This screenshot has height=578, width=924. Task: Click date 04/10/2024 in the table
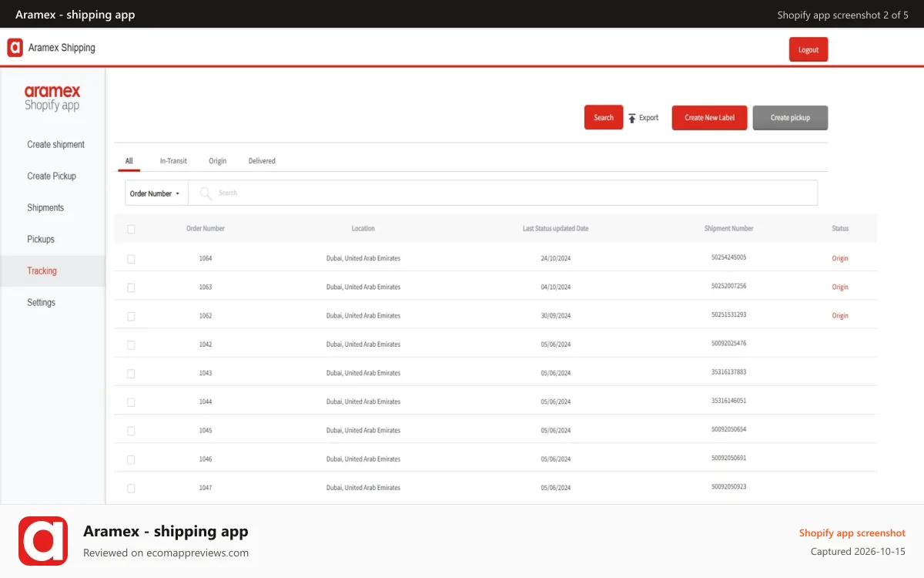click(x=556, y=287)
